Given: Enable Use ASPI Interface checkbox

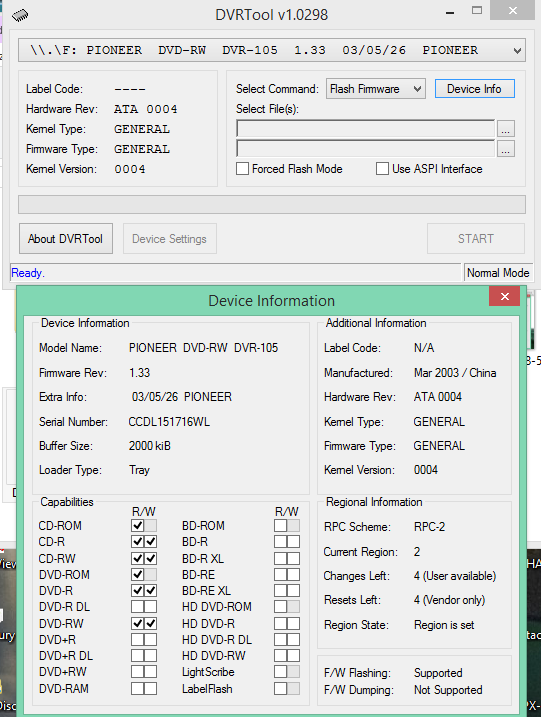Looking at the screenshot, I should pyautogui.click(x=382, y=169).
